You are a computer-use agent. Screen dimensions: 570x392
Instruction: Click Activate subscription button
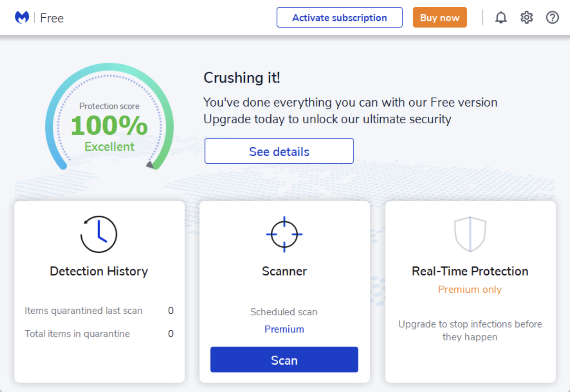(x=339, y=17)
